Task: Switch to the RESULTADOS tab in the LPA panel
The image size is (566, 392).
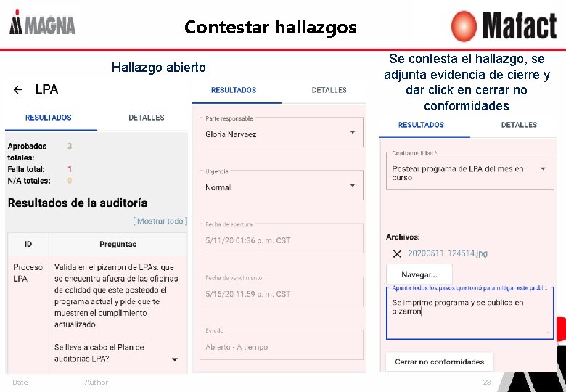Action: point(49,118)
